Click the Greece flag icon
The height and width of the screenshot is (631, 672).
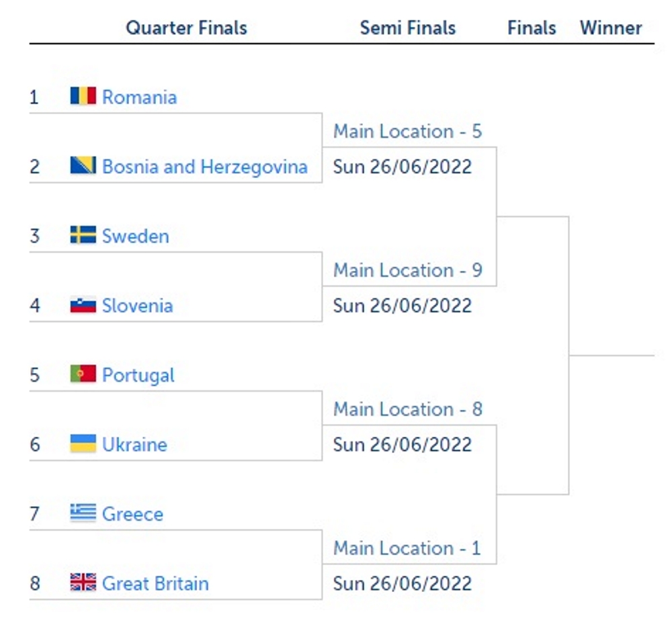pyautogui.click(x=83, y=513)
